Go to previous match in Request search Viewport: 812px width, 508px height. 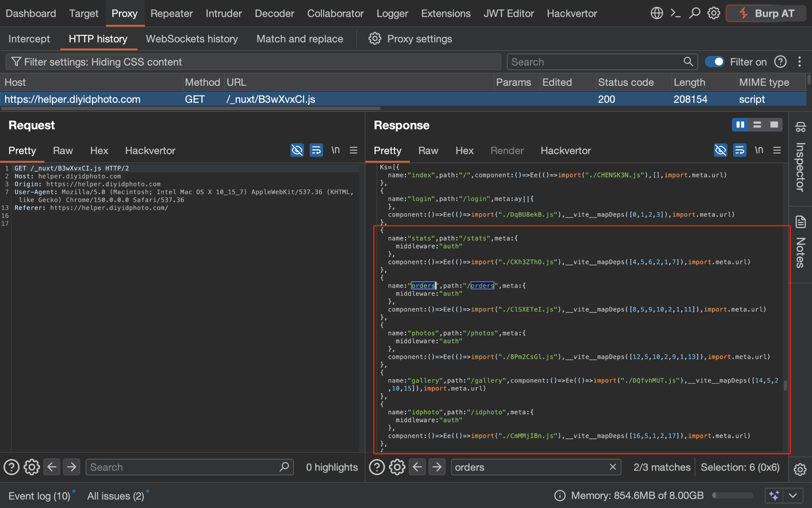coord(52,467)
